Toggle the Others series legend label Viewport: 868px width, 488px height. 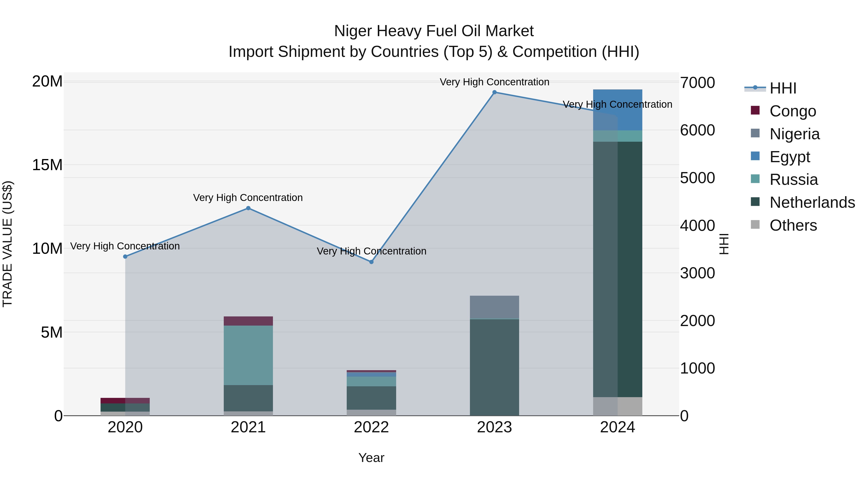click(793, 225)
